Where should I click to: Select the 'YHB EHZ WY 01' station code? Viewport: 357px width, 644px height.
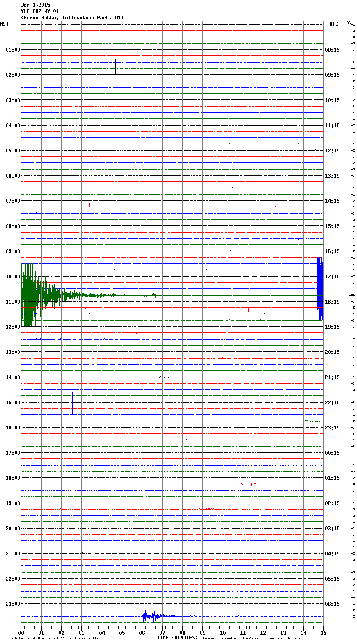40,11
